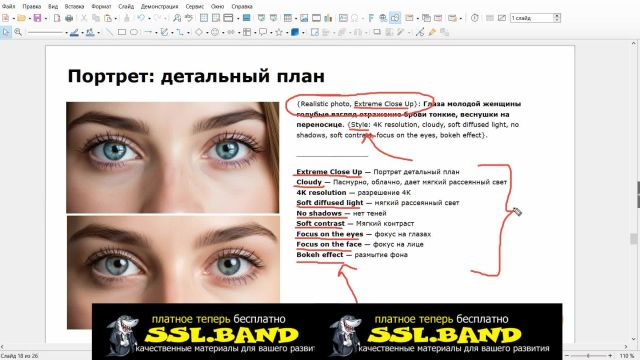640x360 pixels.
Task: Click the slides-per-row spinner up arrow
Action: tap(557, 16)
